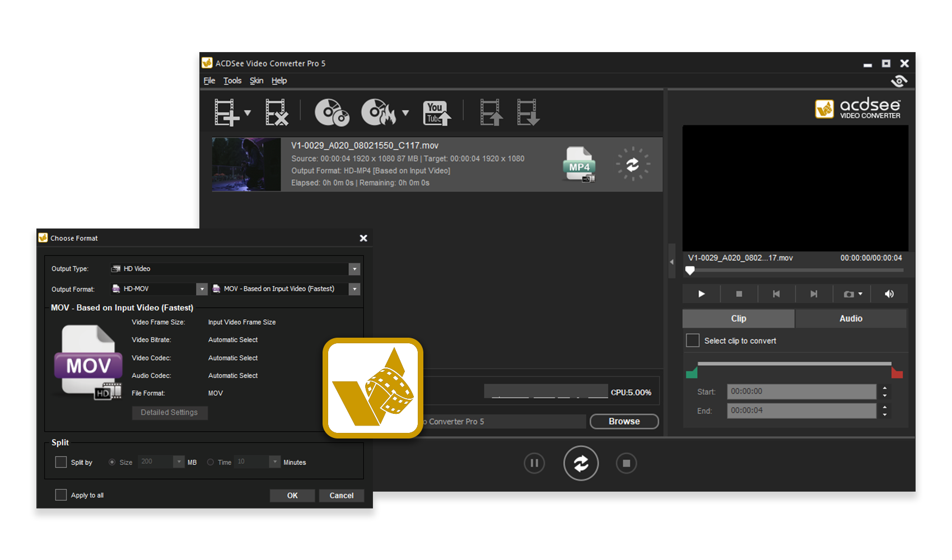The height and width of the screenshot is (560, 952).
Task: Jump to previous frame in preview
Action: pos(776,294)
